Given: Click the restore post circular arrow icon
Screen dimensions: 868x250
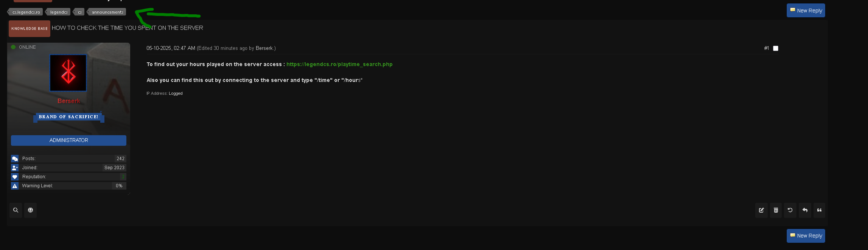Looking at the screenshot, I should click(790, 210).
